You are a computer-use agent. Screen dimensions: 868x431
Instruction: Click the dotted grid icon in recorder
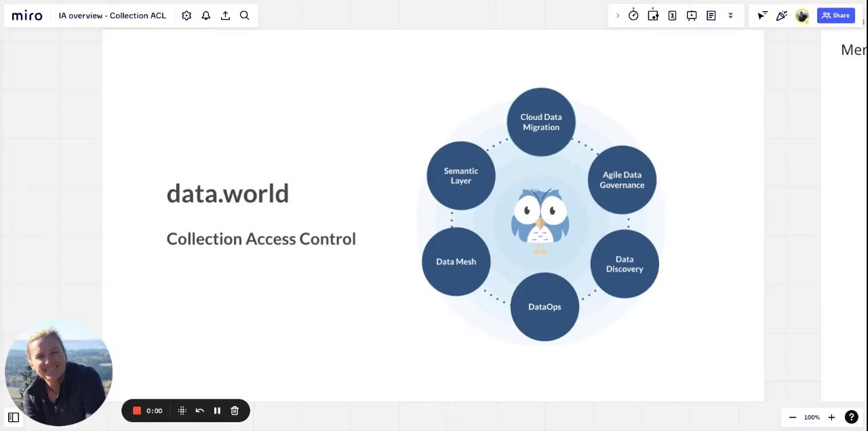click(182, 411)
